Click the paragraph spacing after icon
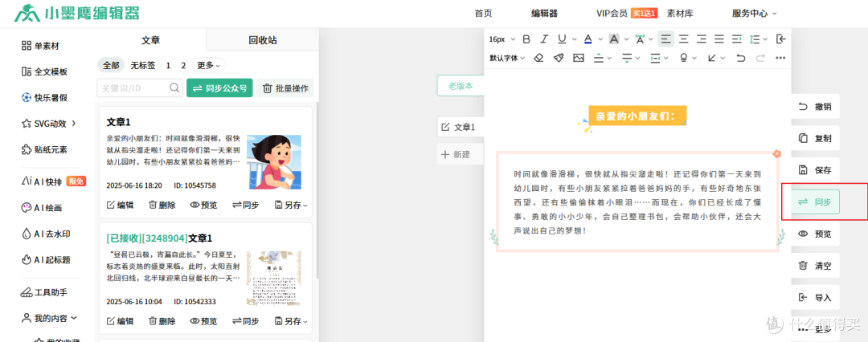Viewport: 868px width, 342px height. (627, 58)
